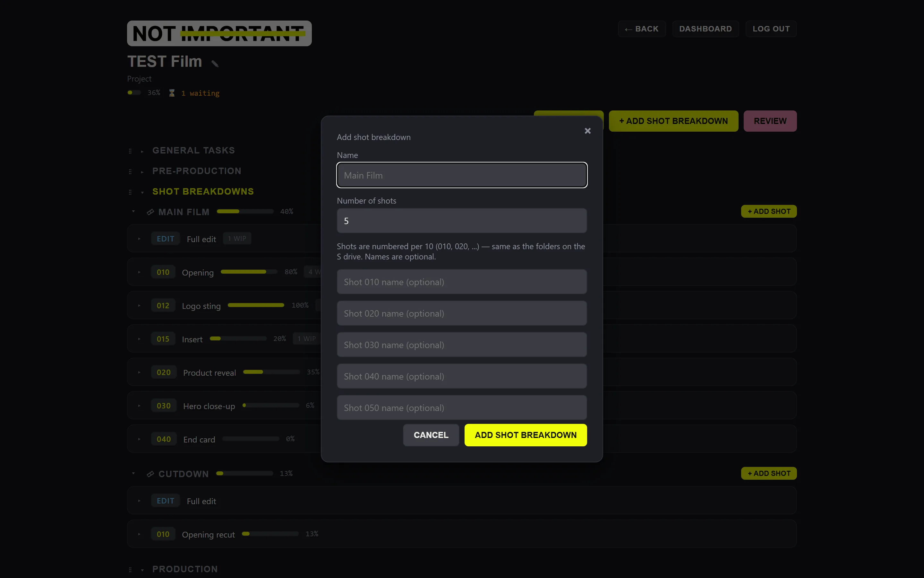Confirm with yellow Add Shot Breakdown button
924x578 pixels.
526,435
